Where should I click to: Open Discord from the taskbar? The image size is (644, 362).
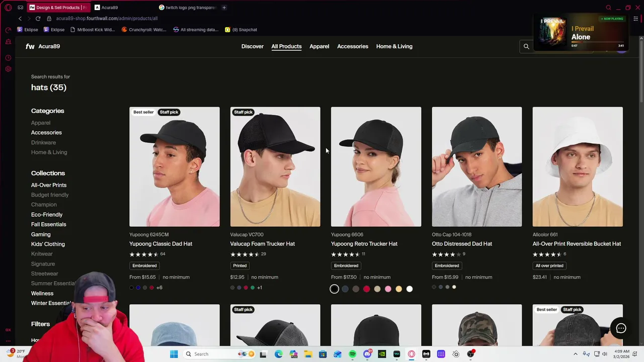tap(367, 354)
